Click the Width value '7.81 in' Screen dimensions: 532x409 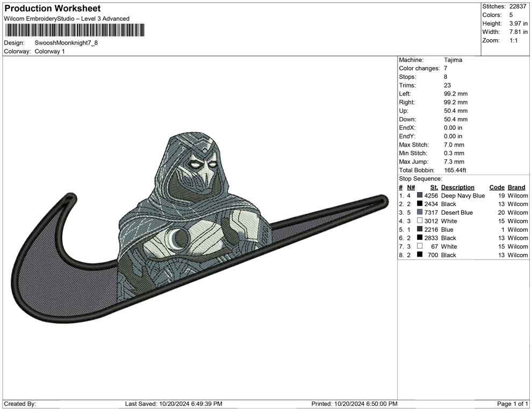click(519, 32)
